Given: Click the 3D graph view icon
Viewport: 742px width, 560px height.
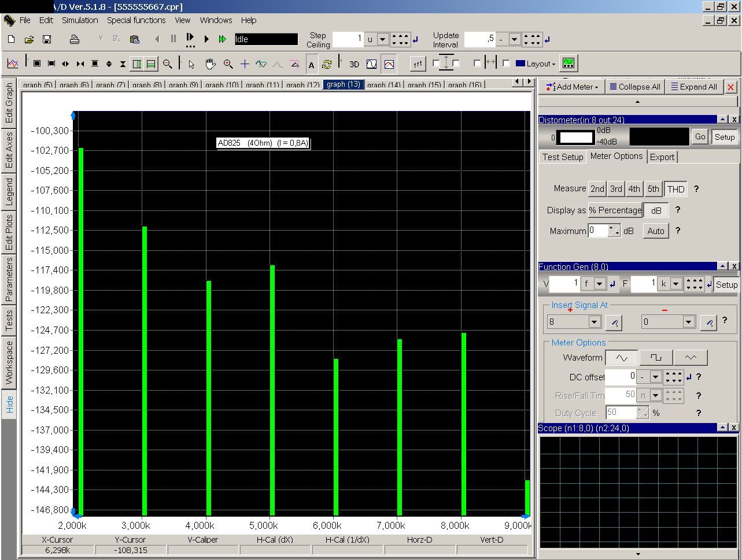Looking at the screenshot, I should click(x=354, y=64).
